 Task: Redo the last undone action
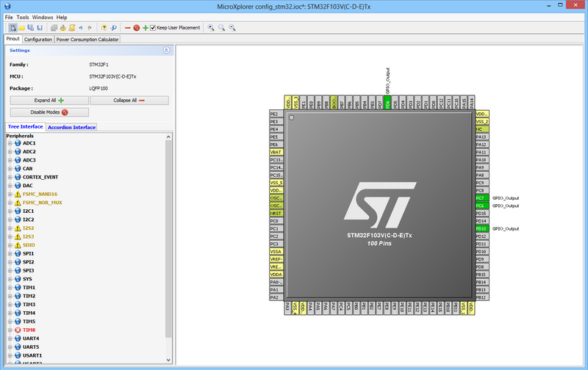tap(90, 28)
